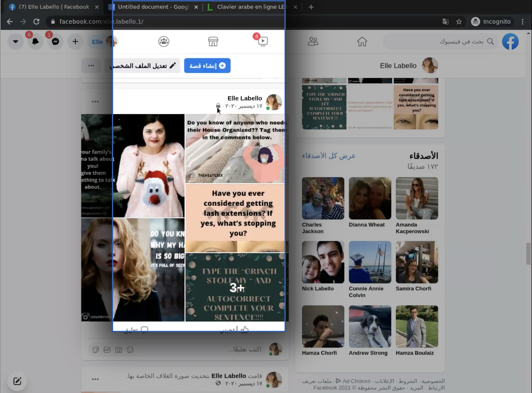
Task: Open Amanda Kacperowski's friend photo
Action: pyautogui.click(x=417, y=198)
